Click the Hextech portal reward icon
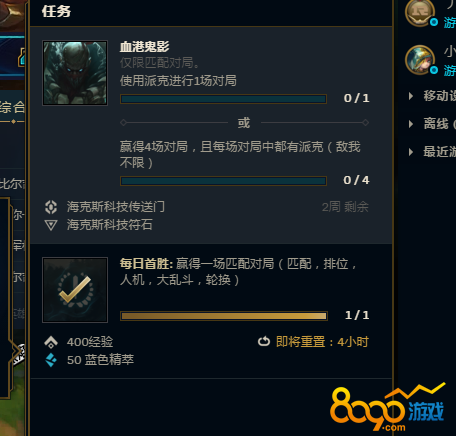This screenshot has height=436, width=456. click(51, 207)
